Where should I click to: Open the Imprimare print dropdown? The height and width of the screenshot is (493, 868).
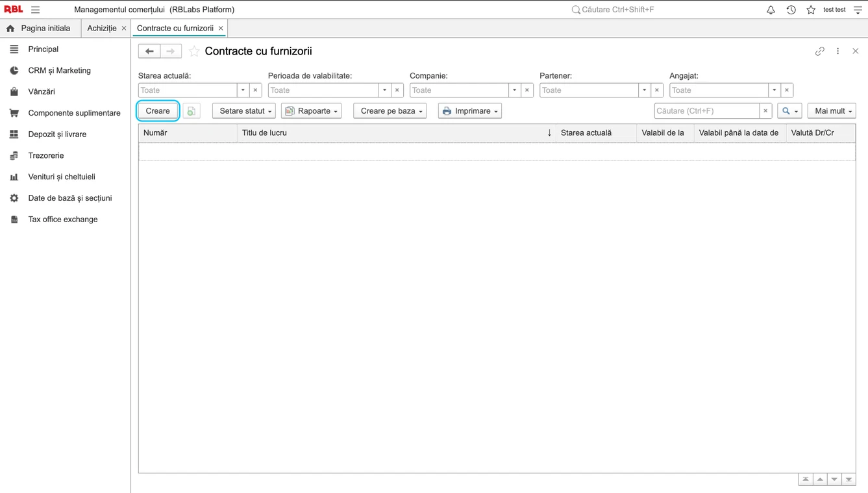(470, 111)
